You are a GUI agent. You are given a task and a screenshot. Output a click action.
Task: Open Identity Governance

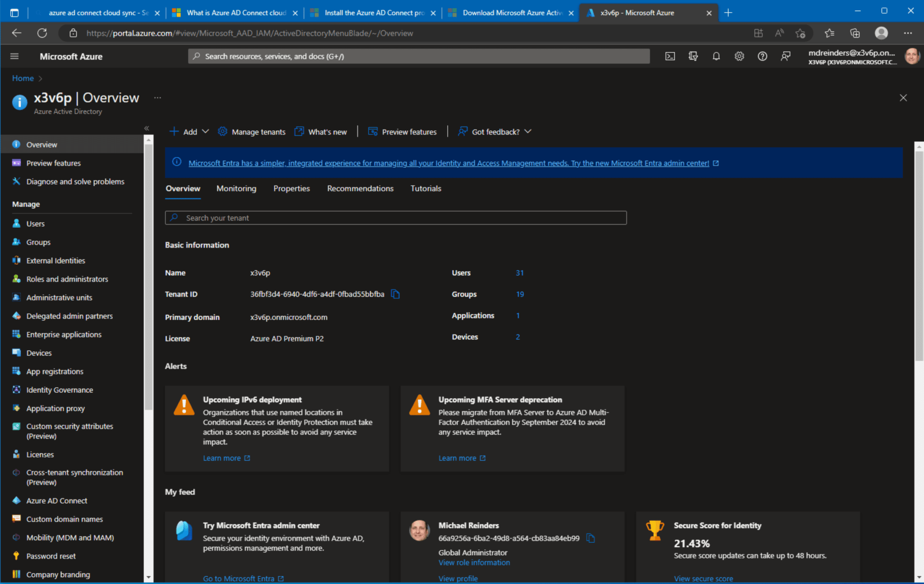60,390
